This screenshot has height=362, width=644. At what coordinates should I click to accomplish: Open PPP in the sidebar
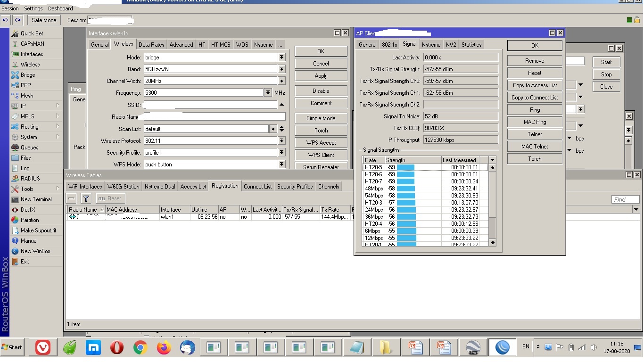tap(26, 85)
